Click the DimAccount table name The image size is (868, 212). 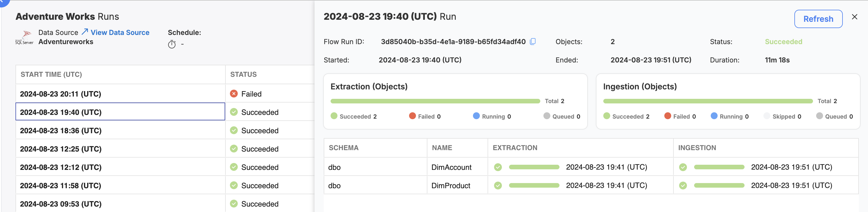pos(451,167)
